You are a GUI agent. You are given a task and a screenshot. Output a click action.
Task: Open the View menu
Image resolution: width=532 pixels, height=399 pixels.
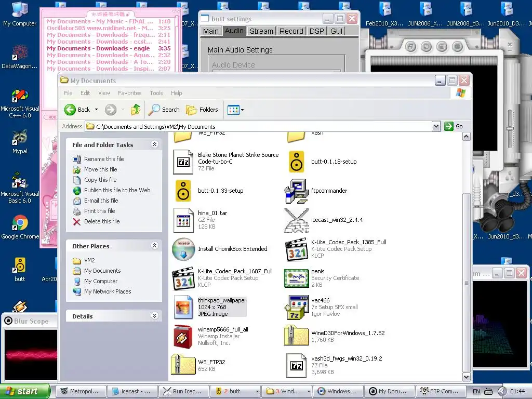pyautogui.click(x=104, y=93)
